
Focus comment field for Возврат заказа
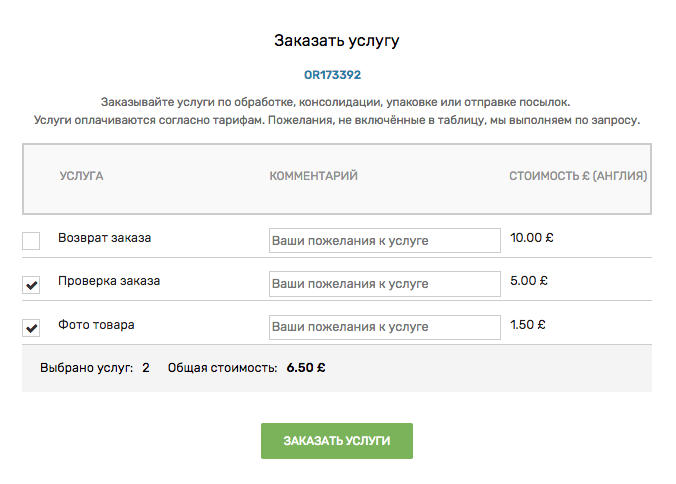385,240
